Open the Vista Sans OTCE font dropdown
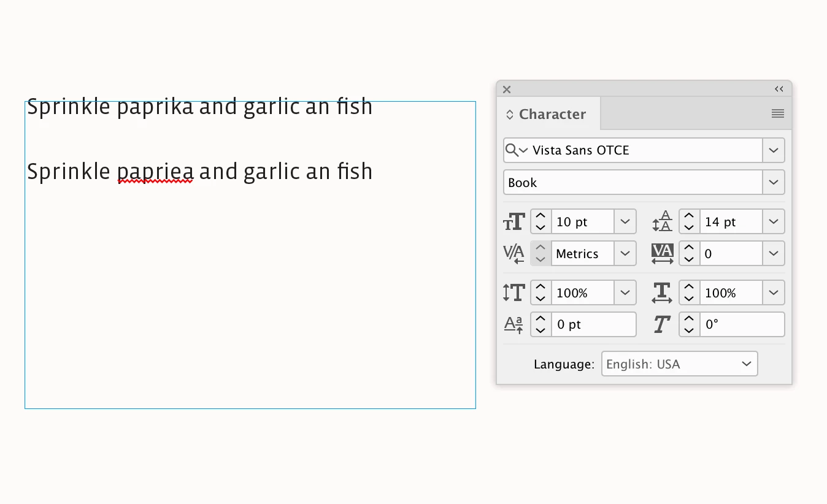The image size is (827, 504). click(774, 150)
